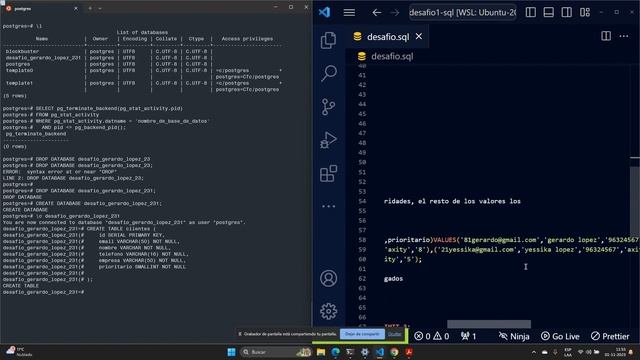
Task: Open the editor More Actions ellipsis
Action: coord(624,36)
